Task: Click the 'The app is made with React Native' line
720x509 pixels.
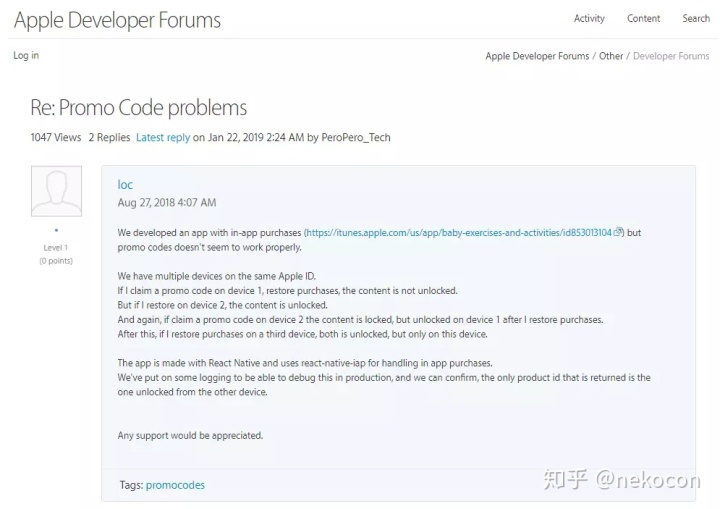Action: click(305, 363)
